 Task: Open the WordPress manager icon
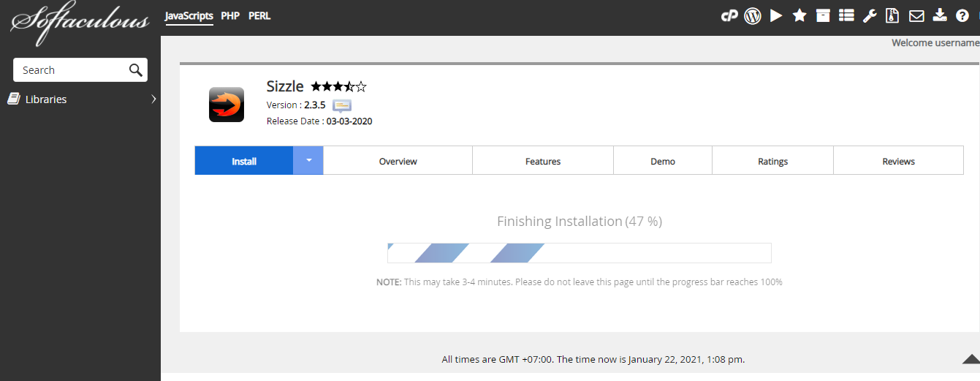(753, 15)
